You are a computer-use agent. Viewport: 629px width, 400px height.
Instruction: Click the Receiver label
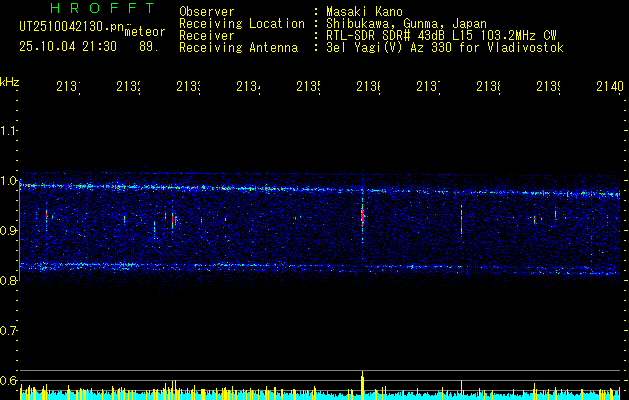207,36
